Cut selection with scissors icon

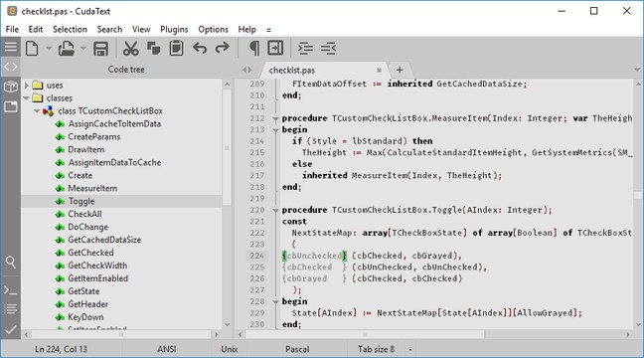click(x=130, y=49)
